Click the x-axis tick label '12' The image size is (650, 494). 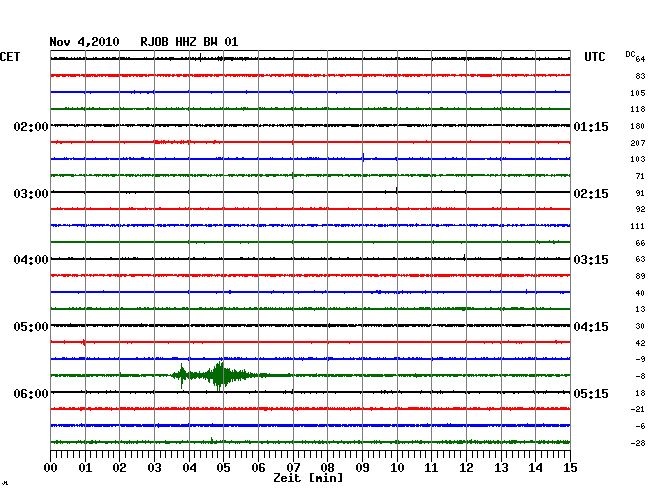click(466, 468)
